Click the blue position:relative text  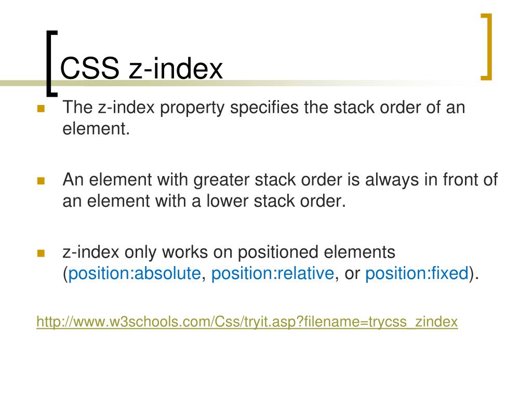click(x=273, y=273)
